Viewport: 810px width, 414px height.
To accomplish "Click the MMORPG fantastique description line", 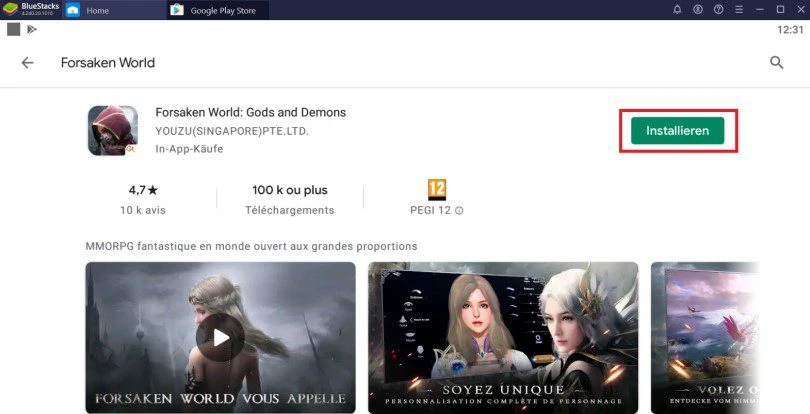I will pos(252,246).
